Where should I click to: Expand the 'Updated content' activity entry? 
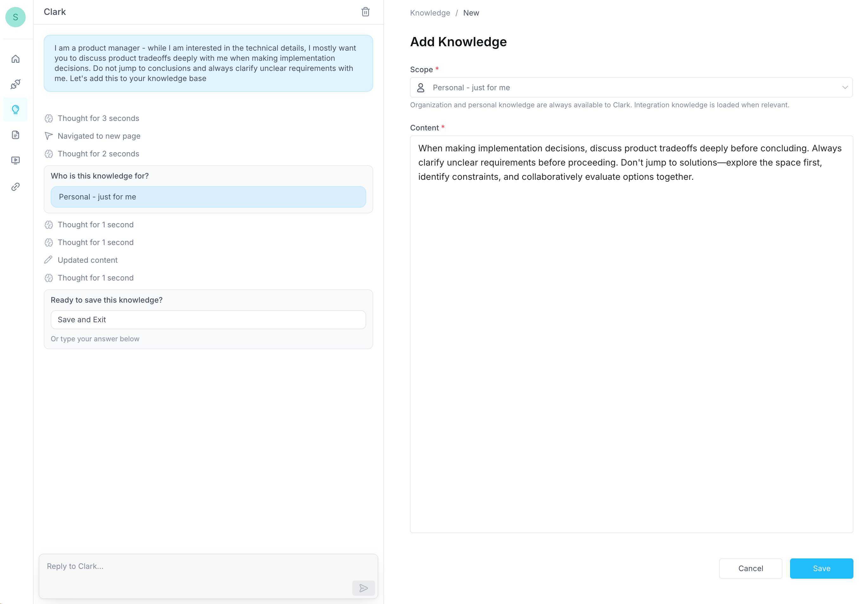[x=87, y=260]
